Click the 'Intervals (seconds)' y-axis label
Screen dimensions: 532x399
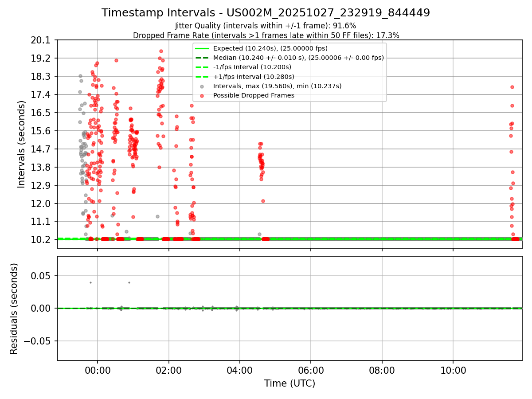coord(21,144)
